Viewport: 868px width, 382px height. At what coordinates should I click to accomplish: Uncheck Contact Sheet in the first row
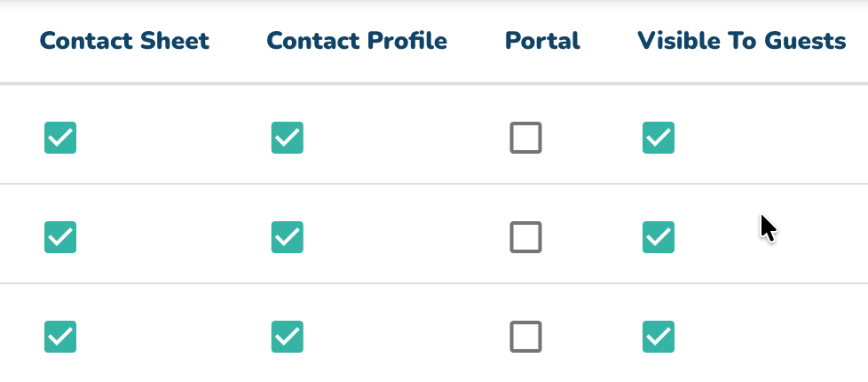[60, 138]
